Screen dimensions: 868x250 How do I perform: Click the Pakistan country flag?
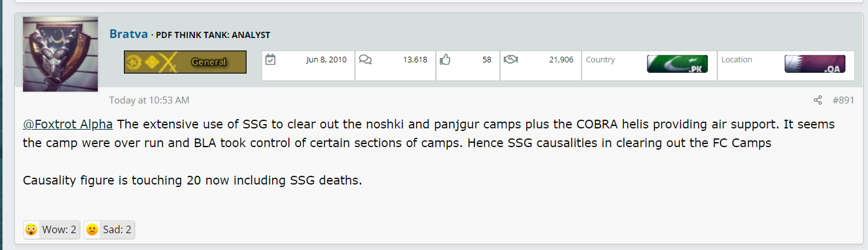(x=677, y=64)
